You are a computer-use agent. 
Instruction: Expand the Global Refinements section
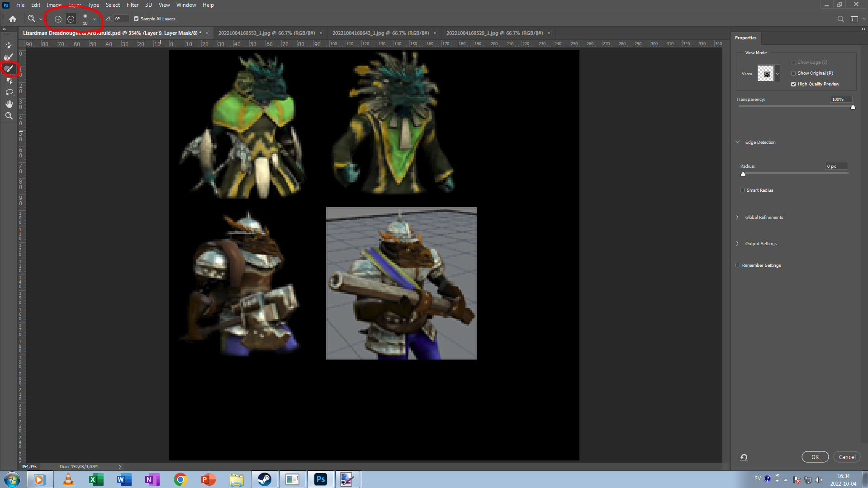tap(738, 218)
